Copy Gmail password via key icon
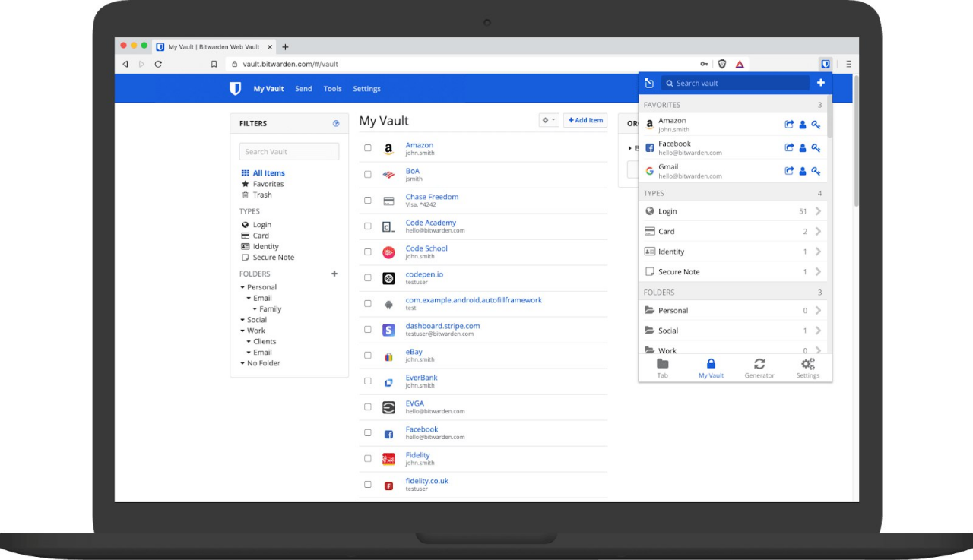Screen dimensions: 973x560 point(816,171)
